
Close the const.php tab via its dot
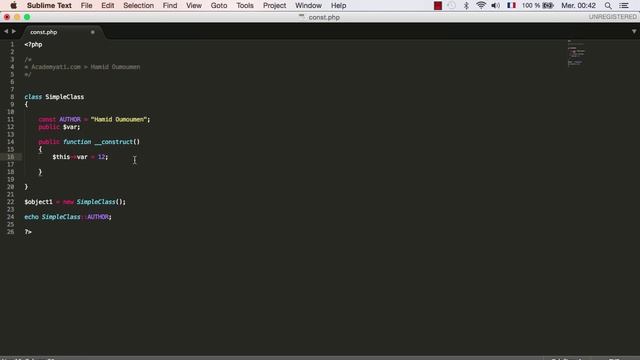coord(93,32)
